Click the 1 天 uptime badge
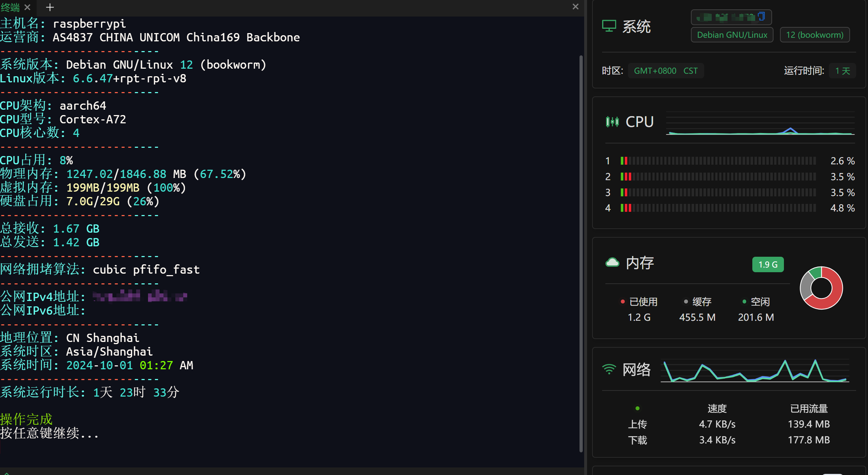Screen dimensions: 868x475 click(842, 71)
